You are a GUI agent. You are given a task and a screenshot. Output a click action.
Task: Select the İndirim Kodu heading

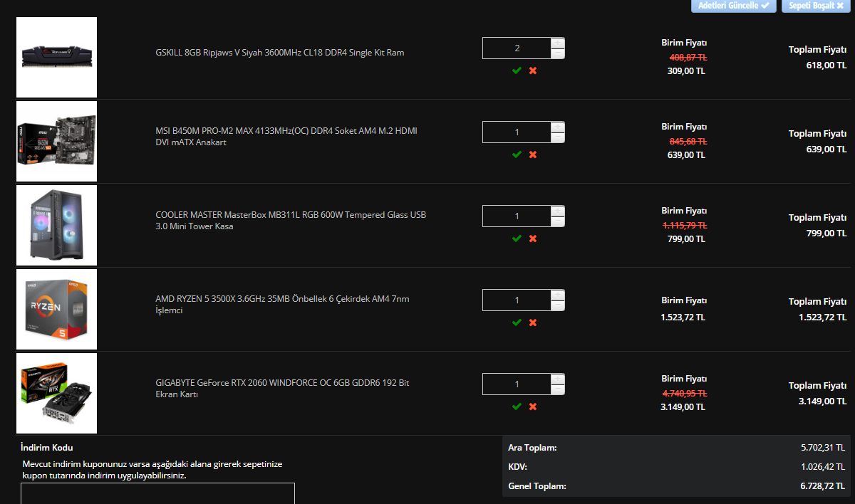pyautogui.click(x=47, y=448)
